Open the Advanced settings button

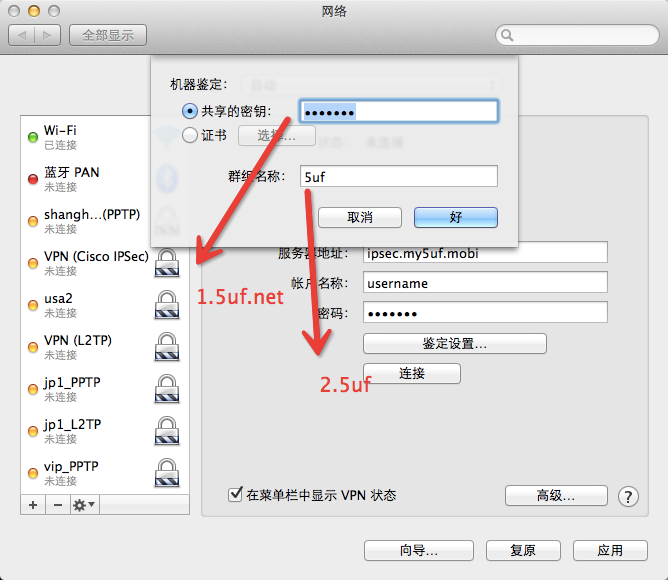click(x=555, y=496)
